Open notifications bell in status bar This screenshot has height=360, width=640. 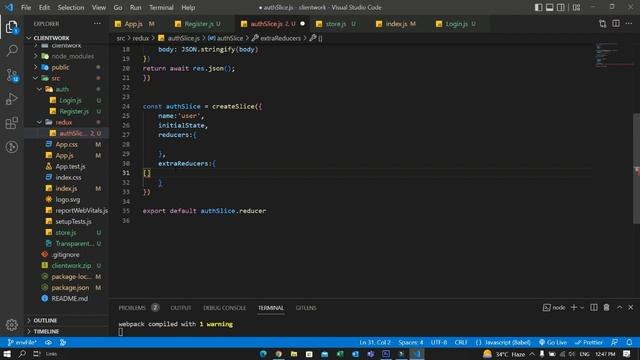pos(629,342)
